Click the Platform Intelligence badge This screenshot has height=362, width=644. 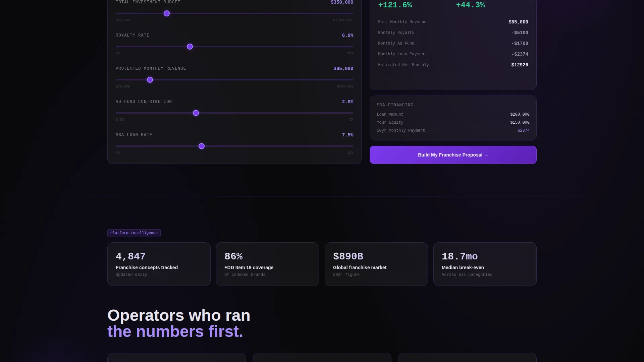(x=134, y=233)
